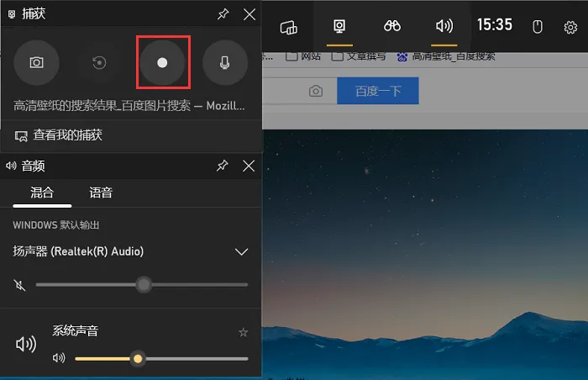Open 查看我的捕获 gallery link
The width and height of the screenshot is (588, 380).
[x=59, y=135]
